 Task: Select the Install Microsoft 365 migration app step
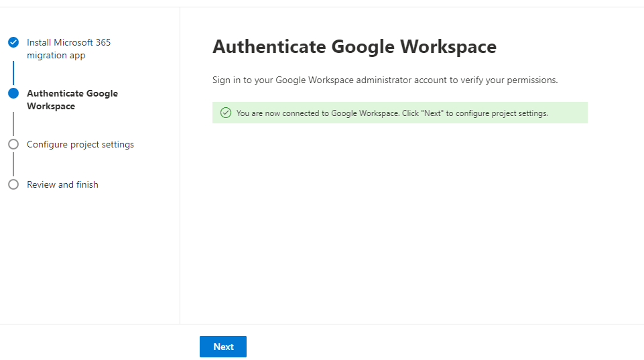click(68, 49)
